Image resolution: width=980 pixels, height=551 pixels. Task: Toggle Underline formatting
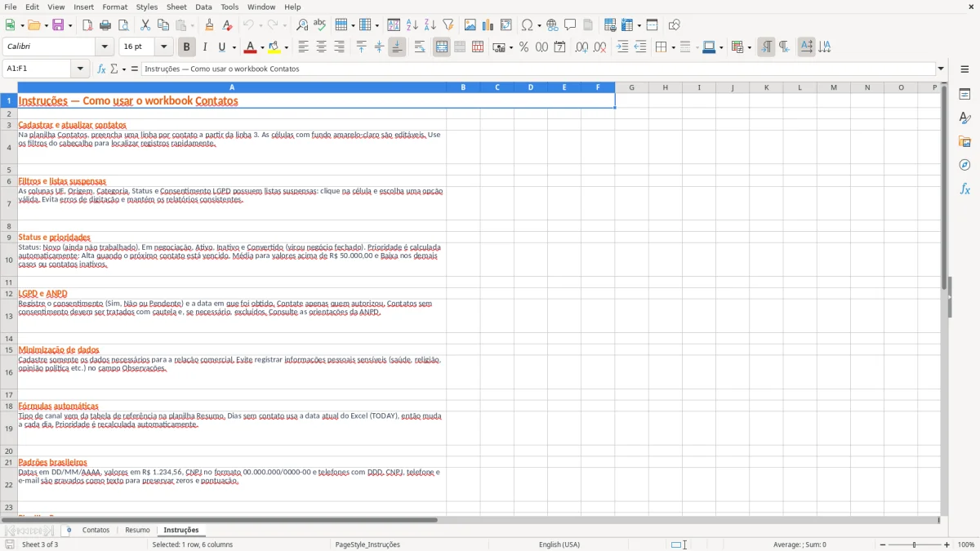(222, 47)
